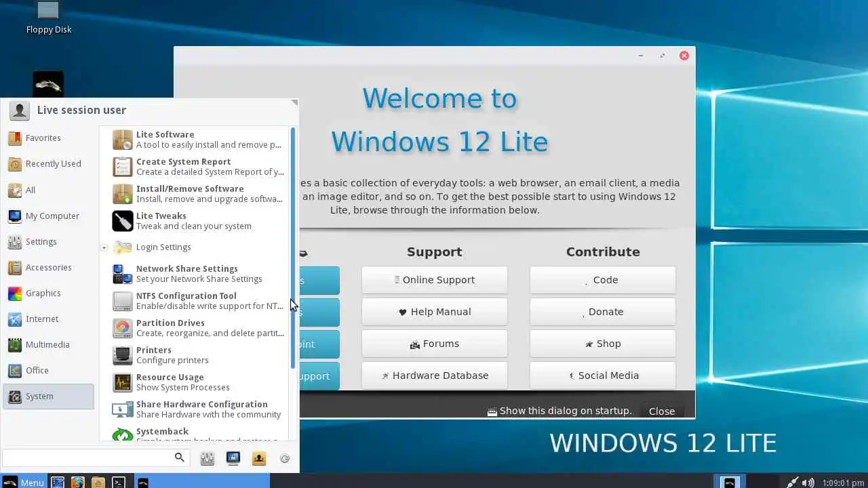Maximize the Welcome window
The height and width of the screenshot is (488, 868).
pyautogui.click(x=663, y=56)
